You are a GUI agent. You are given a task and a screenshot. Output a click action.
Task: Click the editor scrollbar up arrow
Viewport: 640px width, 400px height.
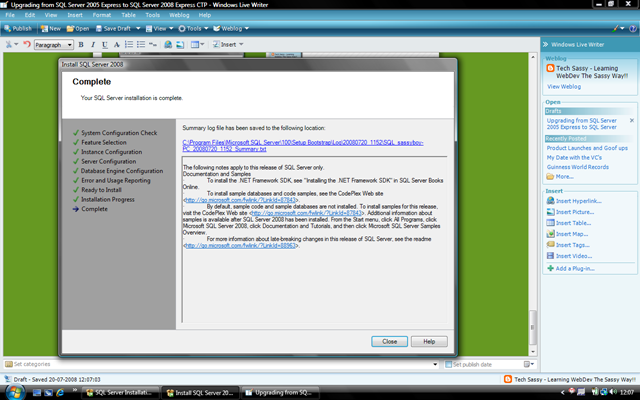533,57
